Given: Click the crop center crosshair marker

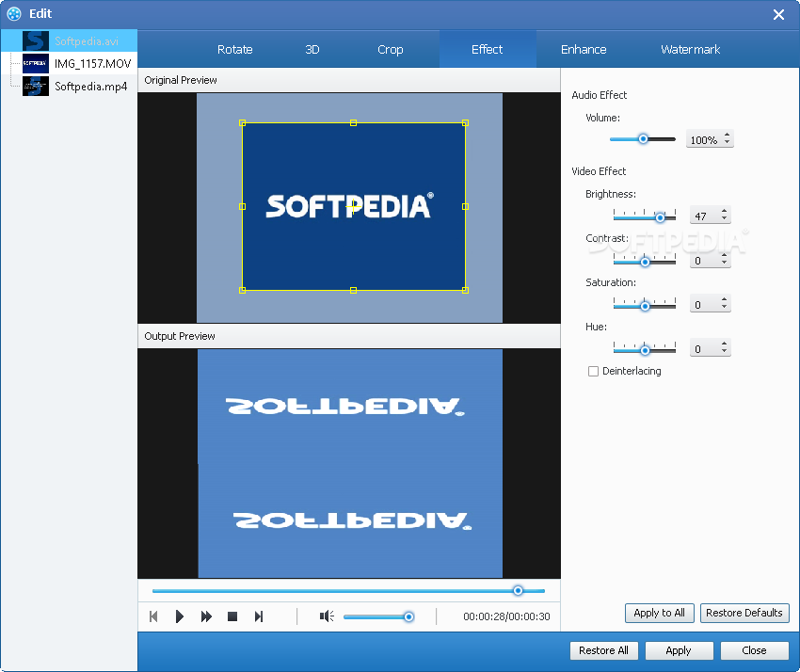Looking at the screenshot, I should 353,207.
